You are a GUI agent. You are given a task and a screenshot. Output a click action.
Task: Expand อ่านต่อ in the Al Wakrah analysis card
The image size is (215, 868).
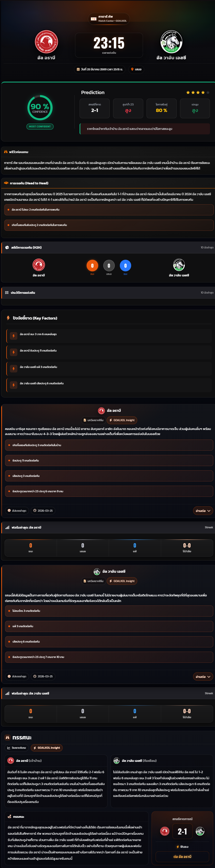click(203, 676)
